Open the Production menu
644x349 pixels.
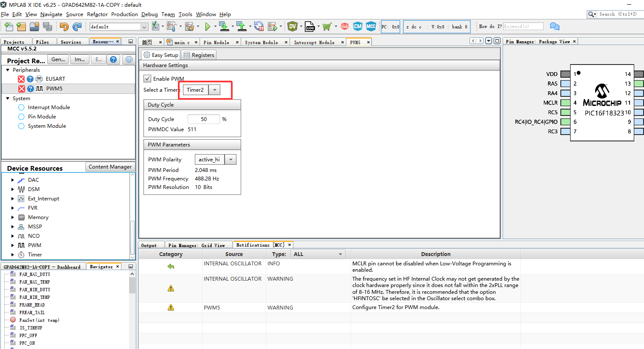124,14
